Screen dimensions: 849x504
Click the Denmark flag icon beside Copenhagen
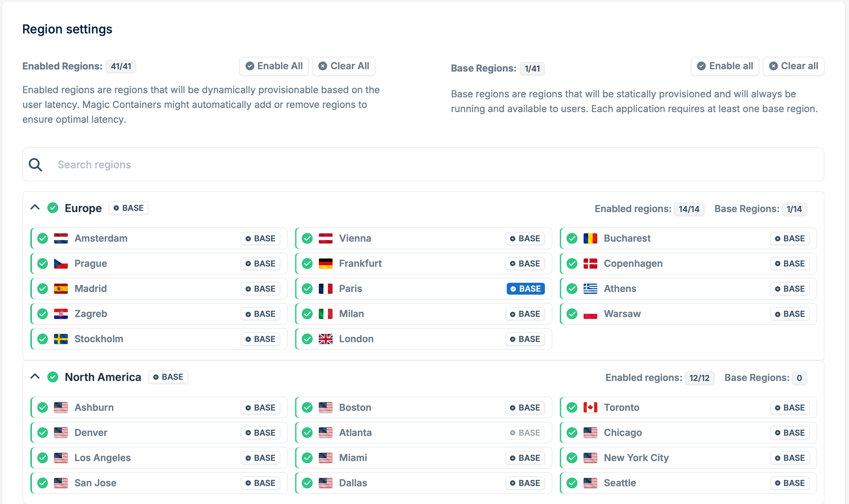590,264
